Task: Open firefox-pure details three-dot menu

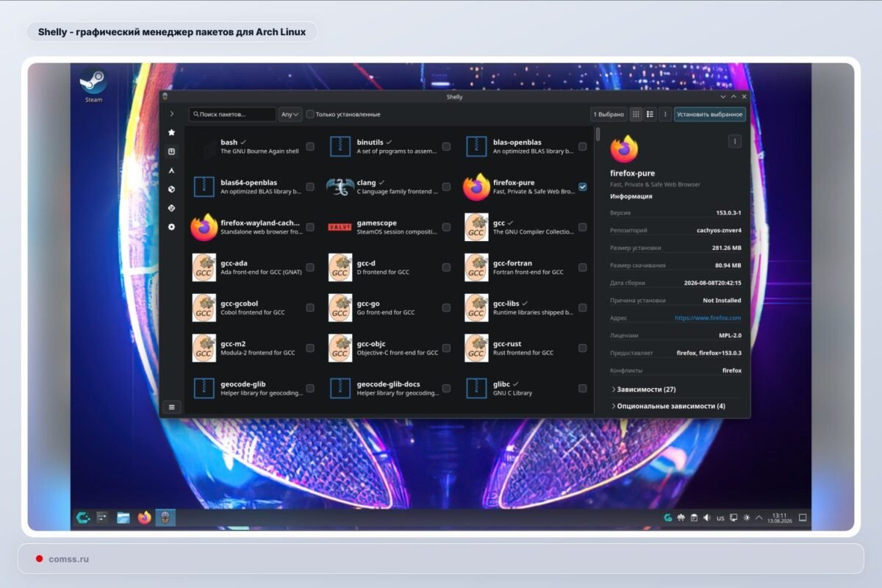Action: coord(734,141)
